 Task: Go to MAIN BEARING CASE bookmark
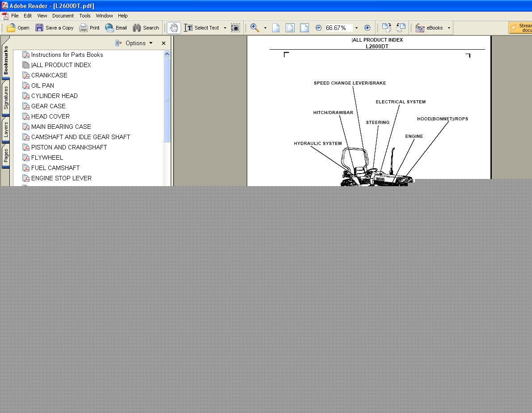[61, 127]
